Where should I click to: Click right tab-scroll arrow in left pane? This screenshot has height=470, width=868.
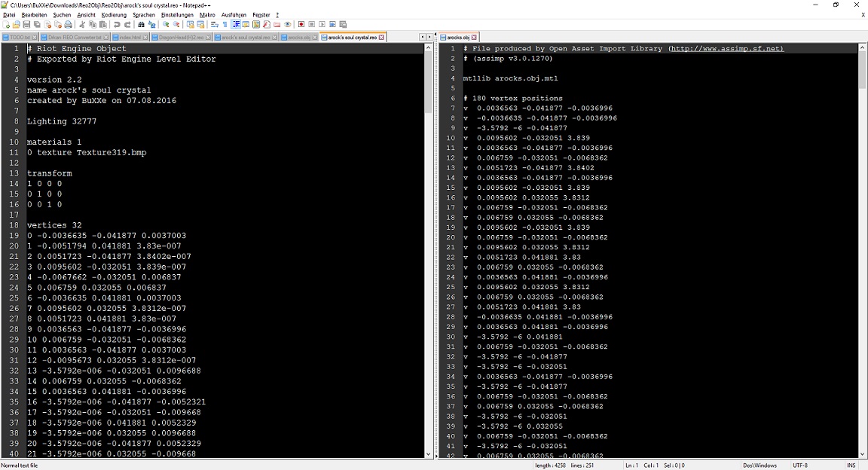(x=429, y=37)
